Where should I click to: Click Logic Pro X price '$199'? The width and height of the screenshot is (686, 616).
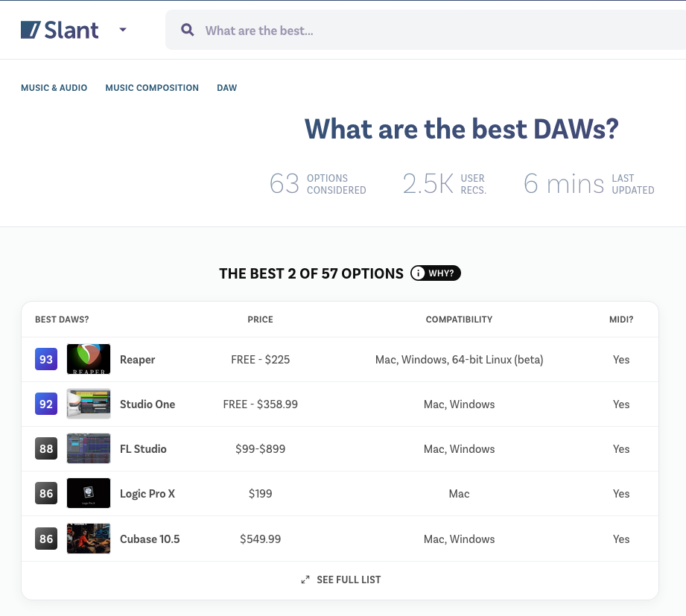point(260,494)
